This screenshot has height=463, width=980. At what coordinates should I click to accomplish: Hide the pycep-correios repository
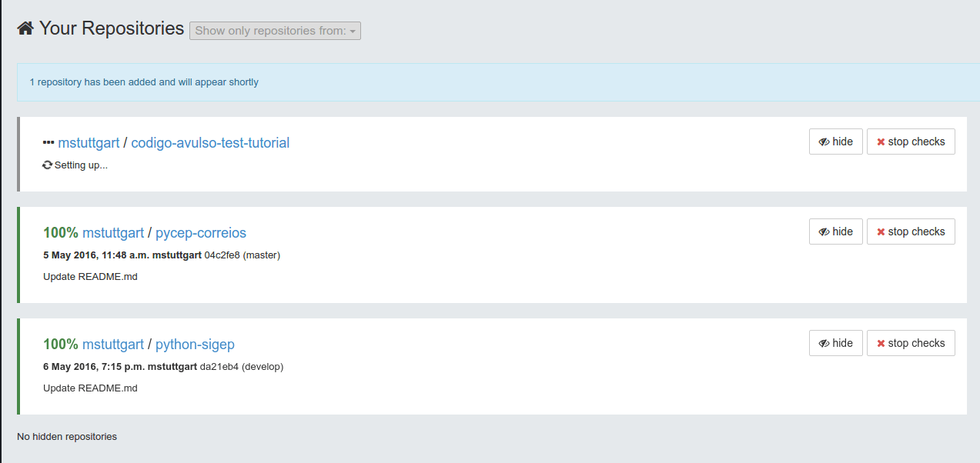[x=835, y=231]
